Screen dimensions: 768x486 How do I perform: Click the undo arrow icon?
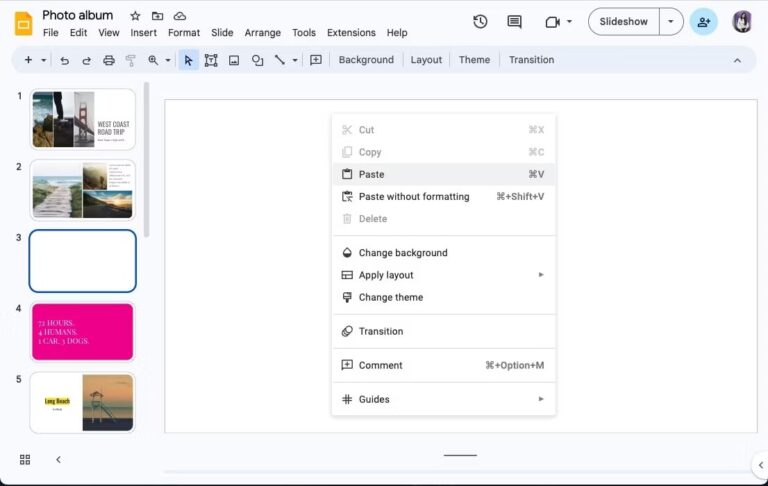(x=65, y=60)
